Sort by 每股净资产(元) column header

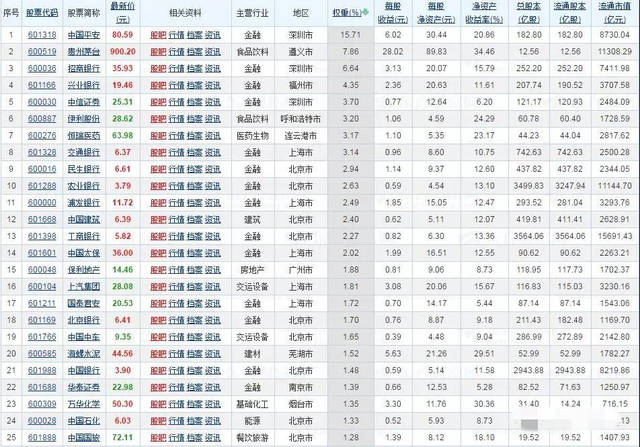(x=436, y=13)
